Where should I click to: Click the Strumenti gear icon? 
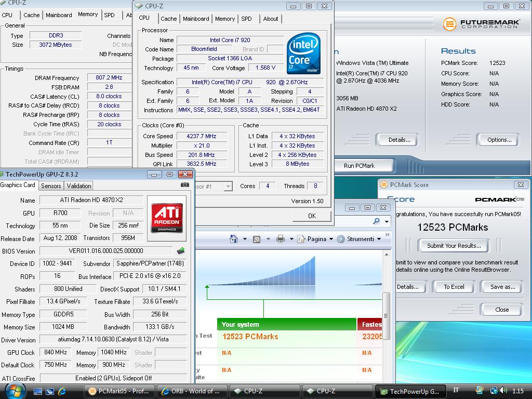click(341, 239)
